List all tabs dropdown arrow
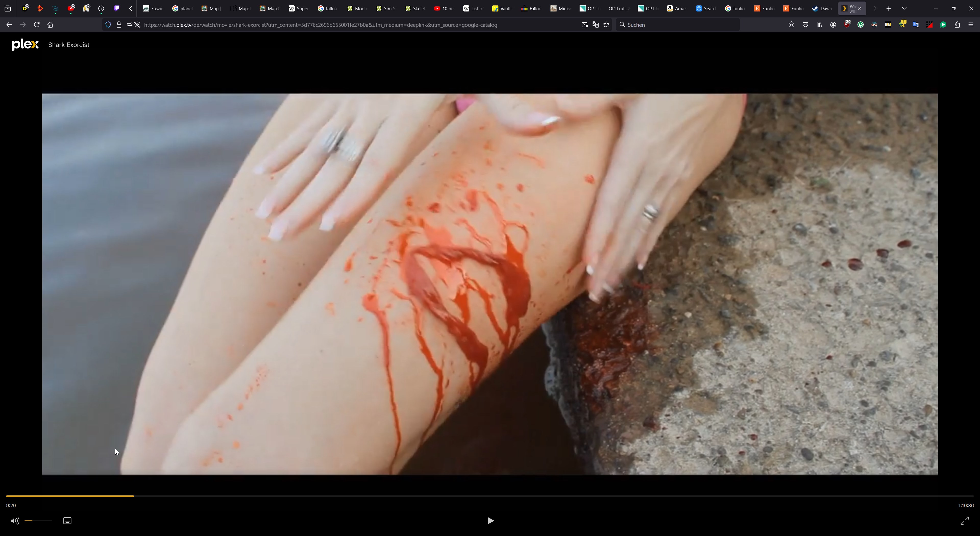The image size is (980, 536). (x=904, y=8)
